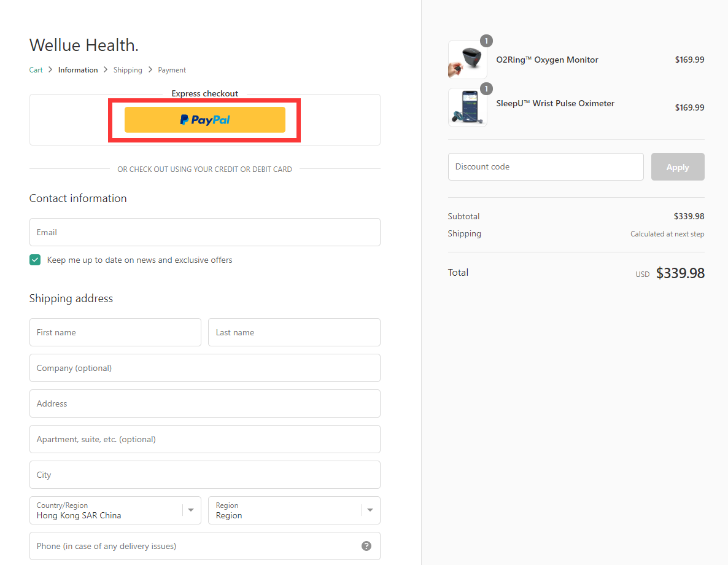Click the Phone number field
The width and height of the screenshot is (728, 565).
(205, 546)
